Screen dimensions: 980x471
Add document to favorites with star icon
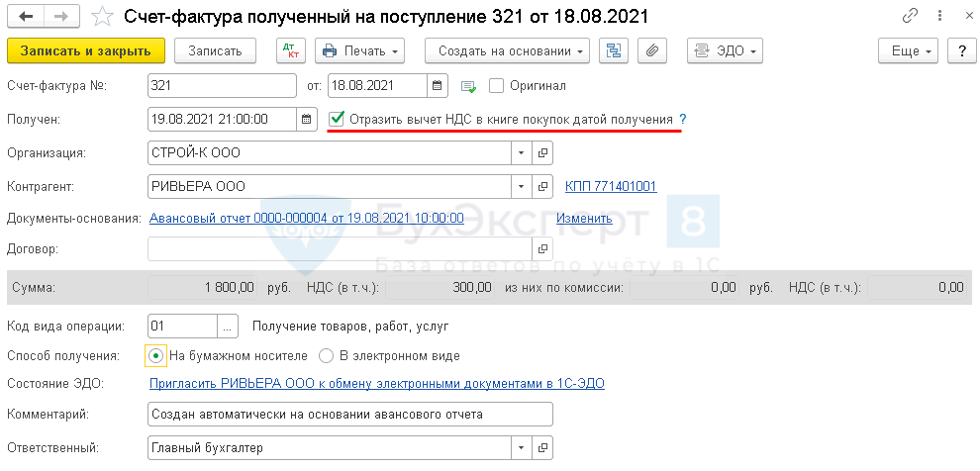[x=101, y=17]
